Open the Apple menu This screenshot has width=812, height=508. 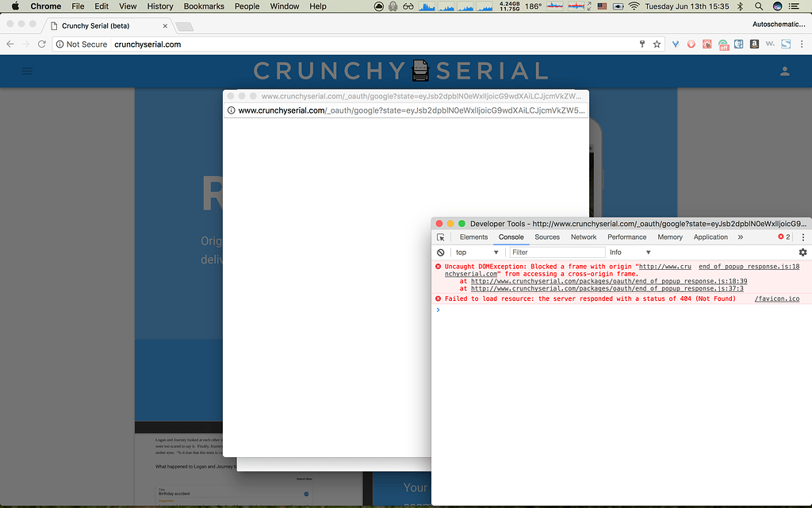click(15, 6)
